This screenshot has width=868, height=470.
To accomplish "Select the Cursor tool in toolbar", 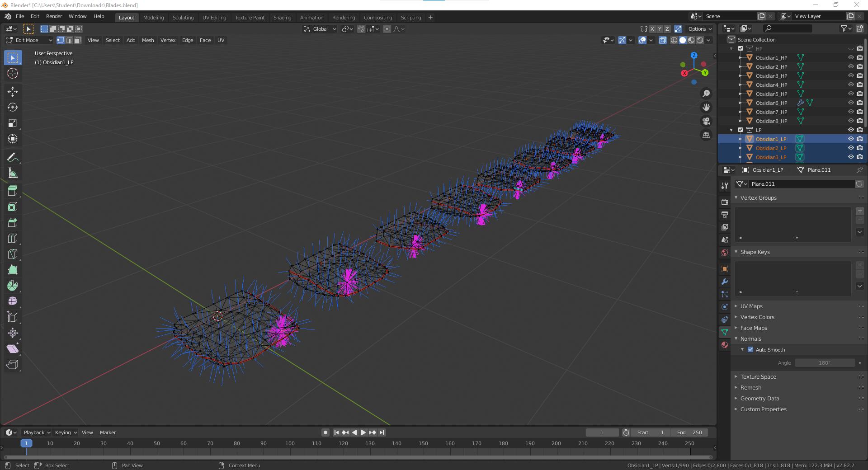I will (x=13, y=73).
